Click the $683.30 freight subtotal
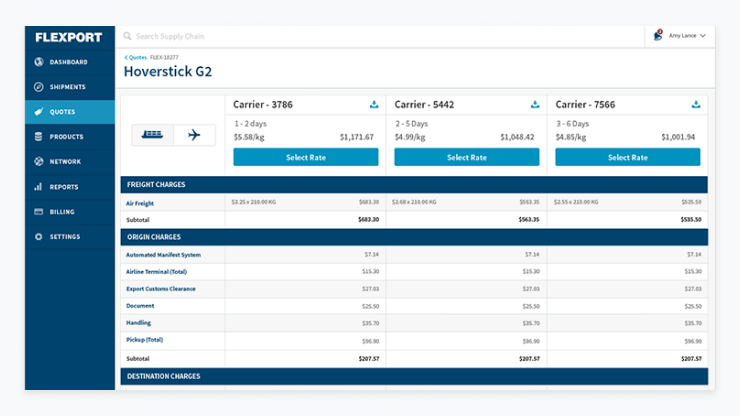 pyautogui.click(x=369, y=220)
